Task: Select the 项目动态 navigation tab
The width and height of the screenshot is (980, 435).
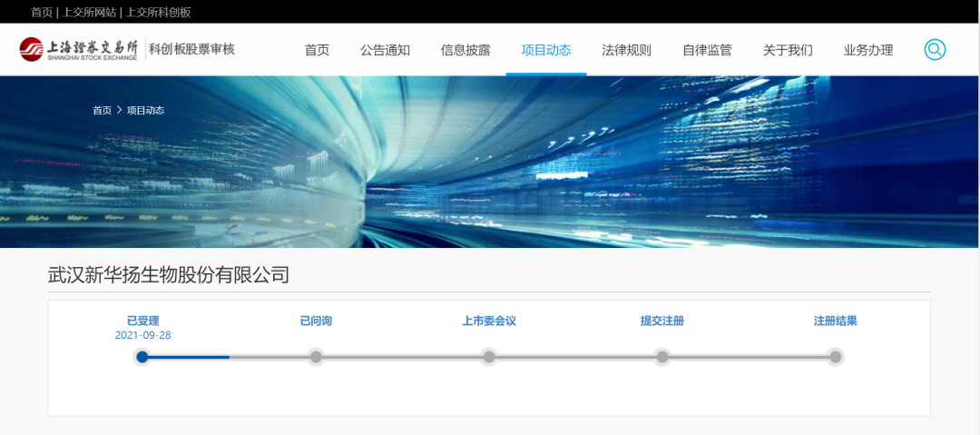Action: (546, 51)
